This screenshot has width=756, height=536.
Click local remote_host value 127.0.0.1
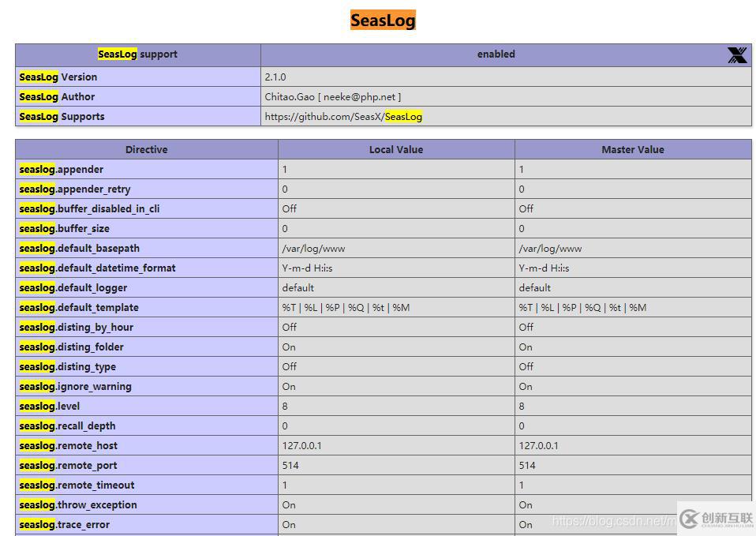[301, 446]
